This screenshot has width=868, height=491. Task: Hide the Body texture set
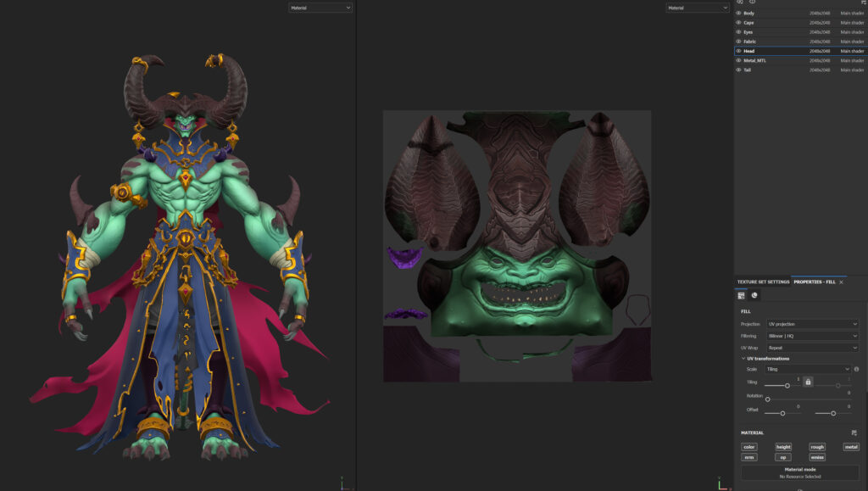tap(738, 13)
